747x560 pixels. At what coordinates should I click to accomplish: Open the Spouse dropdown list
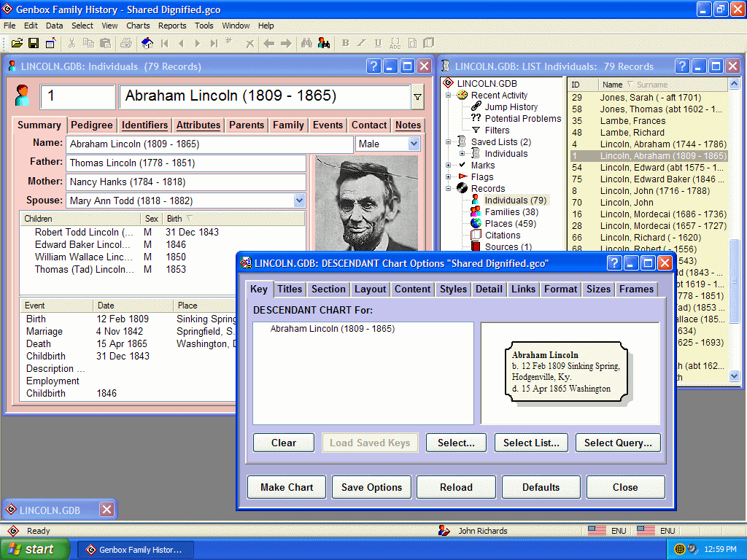coord(298,201)
